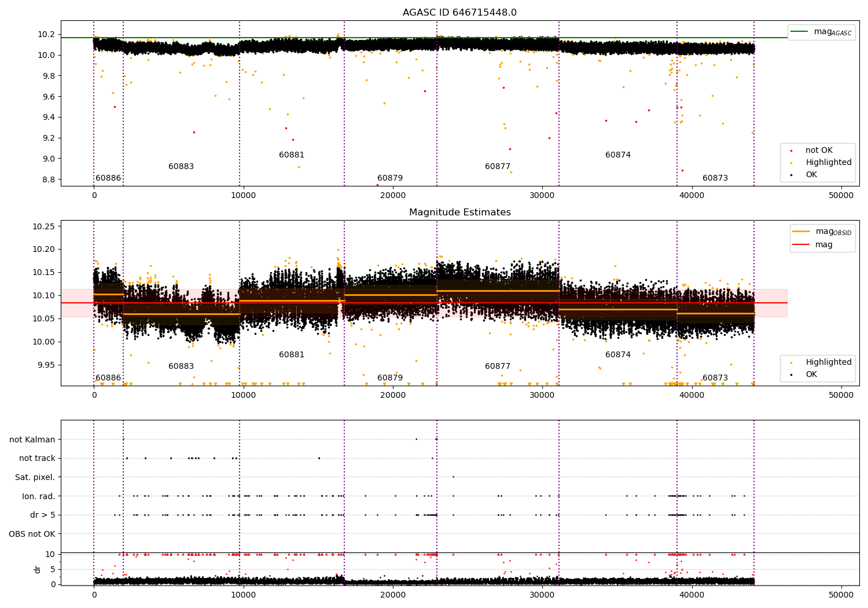This screenshot has width=868, height=608.
Task: Click y-axis tick 10.00 on middle plot
Action: tap(44, 342)
